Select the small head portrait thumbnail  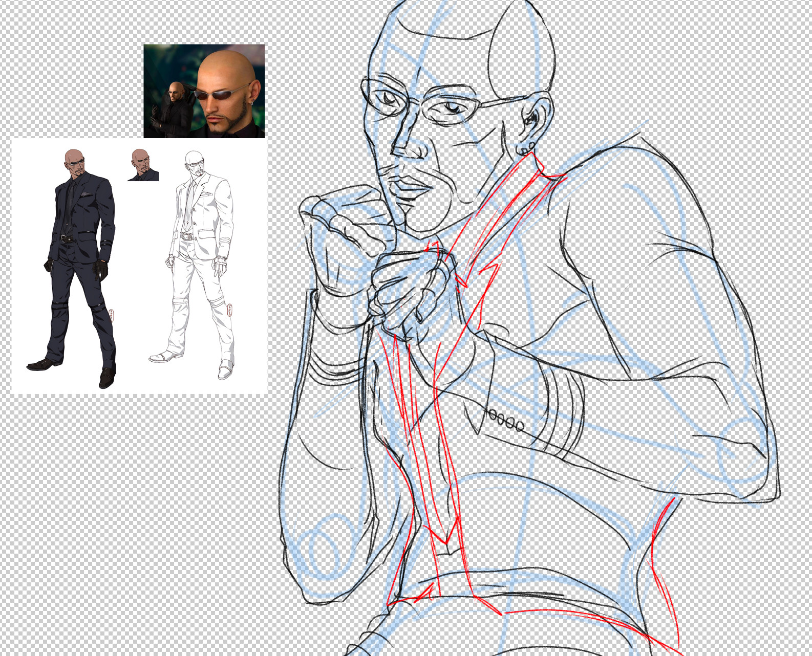(x=142, y=165)
